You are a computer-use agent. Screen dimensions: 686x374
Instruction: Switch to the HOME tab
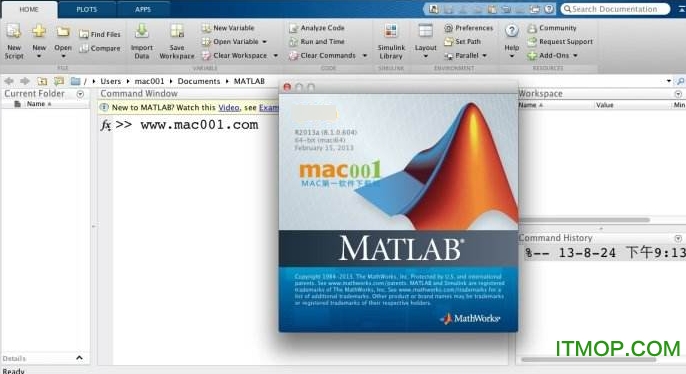coord(29,9)
